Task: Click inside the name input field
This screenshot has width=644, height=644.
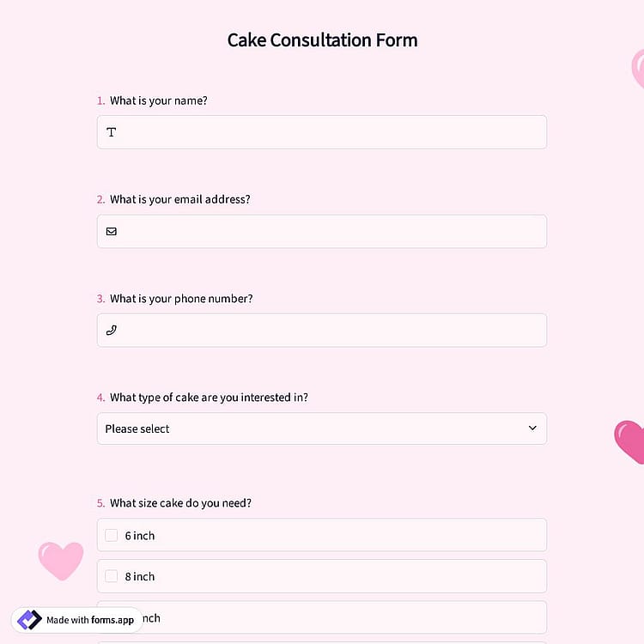Action: pos(322,132)
